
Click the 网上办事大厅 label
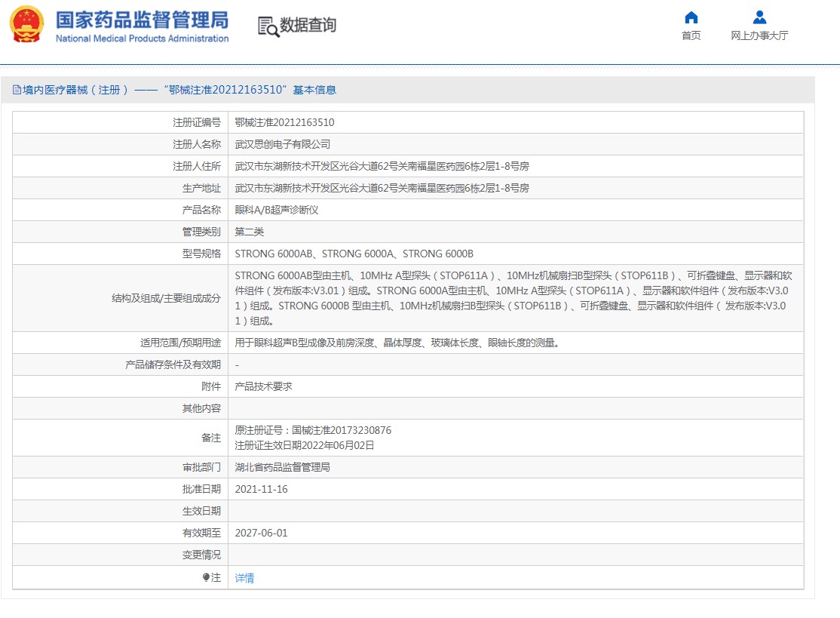point(759,35)
